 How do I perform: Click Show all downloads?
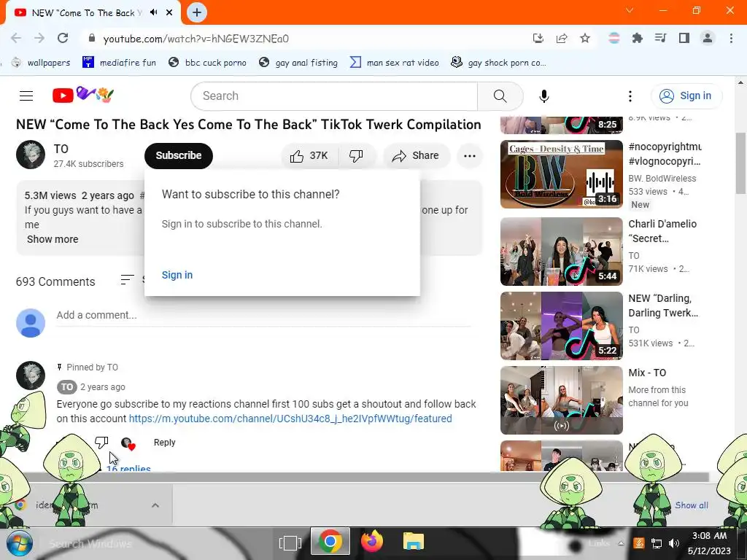click(692, 505)
